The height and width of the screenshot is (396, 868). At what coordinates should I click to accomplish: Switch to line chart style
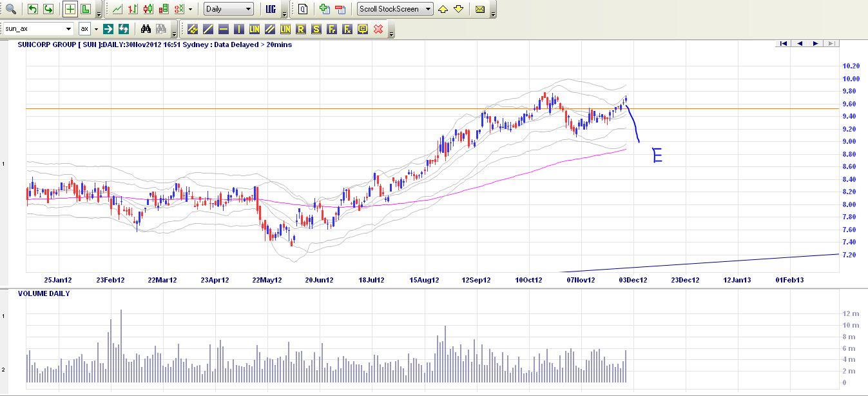[x=117, y=9]
